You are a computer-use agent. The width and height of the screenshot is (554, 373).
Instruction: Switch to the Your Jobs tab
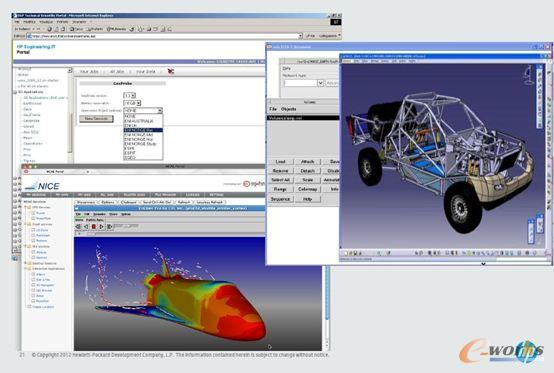89,71
